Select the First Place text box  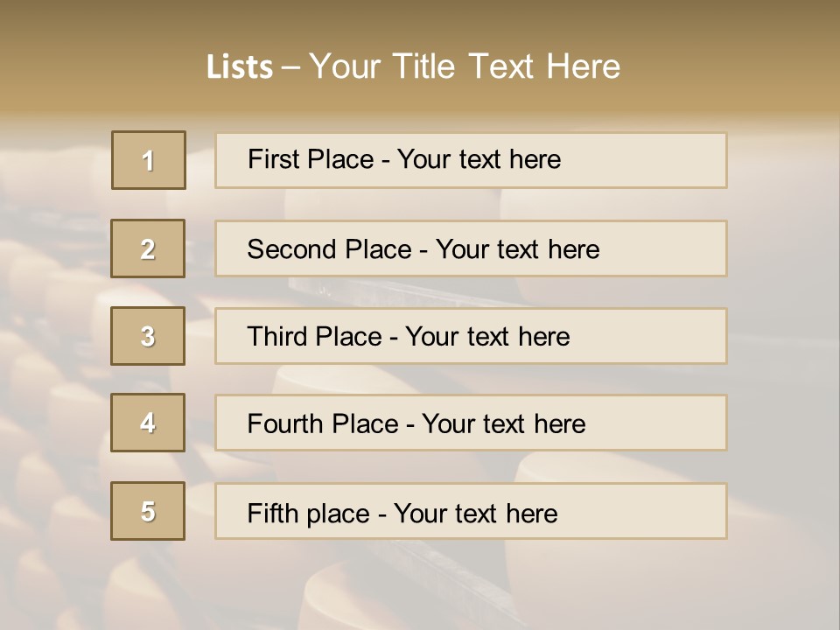pos(471,160)
